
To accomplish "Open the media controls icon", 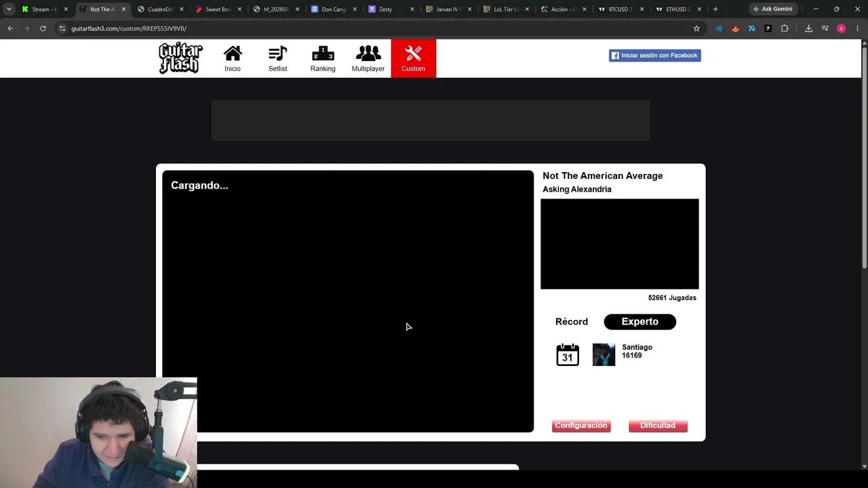I will (825, 28).
